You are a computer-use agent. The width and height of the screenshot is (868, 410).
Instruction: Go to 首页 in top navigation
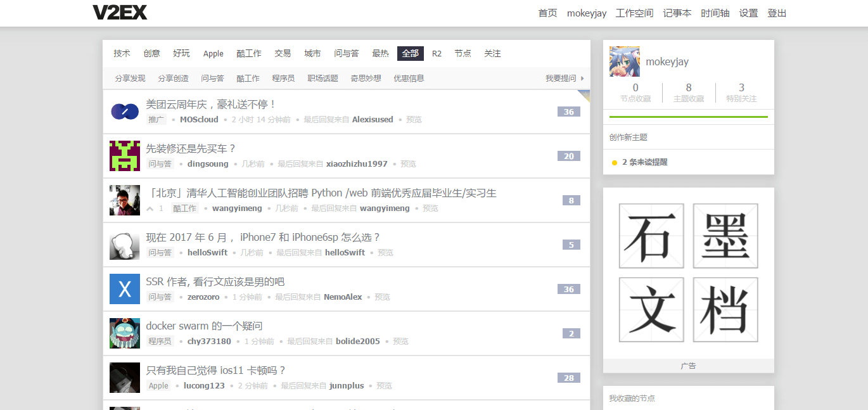[548, 13]
